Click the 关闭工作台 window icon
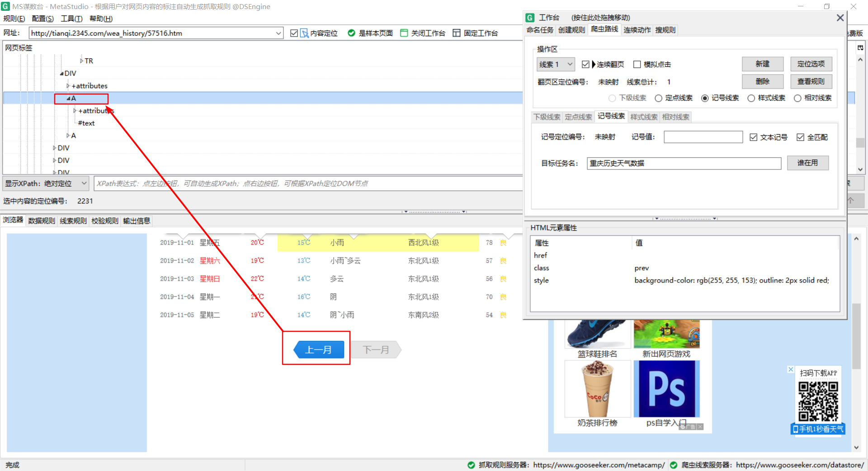 tap(404, 33)
